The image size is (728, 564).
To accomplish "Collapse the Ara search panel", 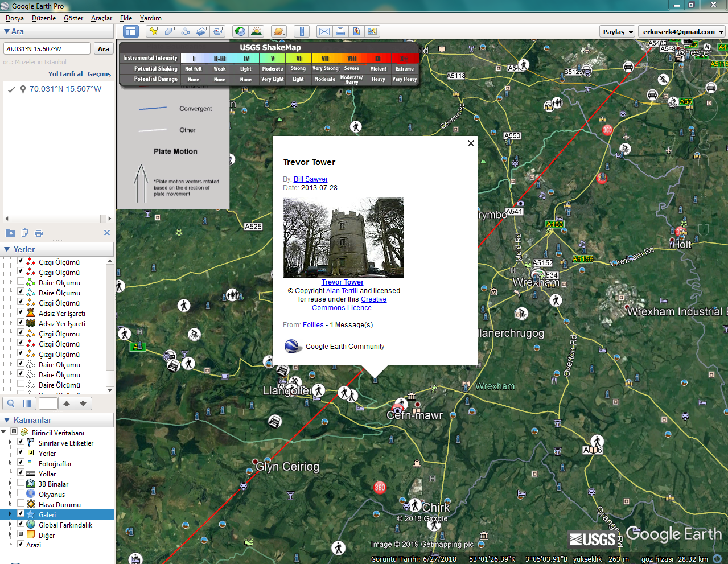I will (7, 31).
